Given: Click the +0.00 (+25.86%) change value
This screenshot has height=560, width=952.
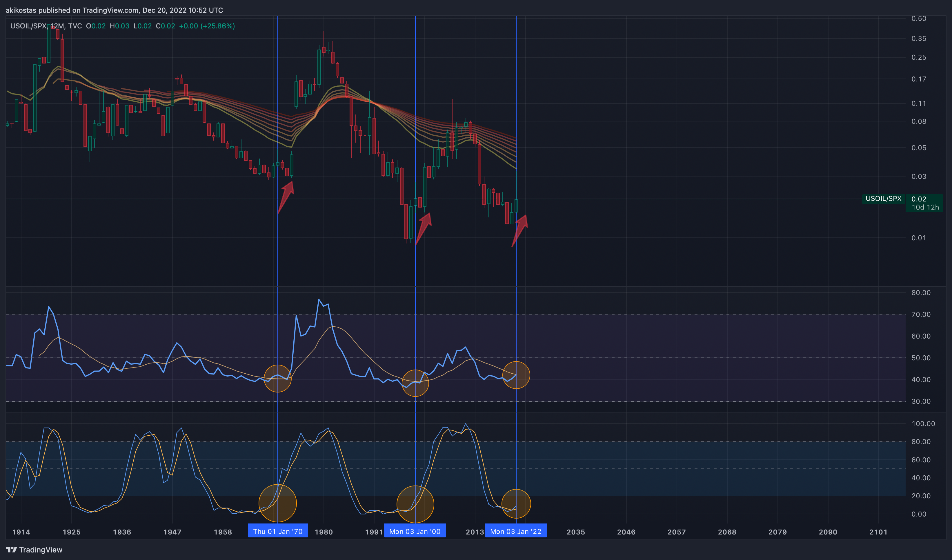Looking at the screenshot, I should (x=207, y=26).
